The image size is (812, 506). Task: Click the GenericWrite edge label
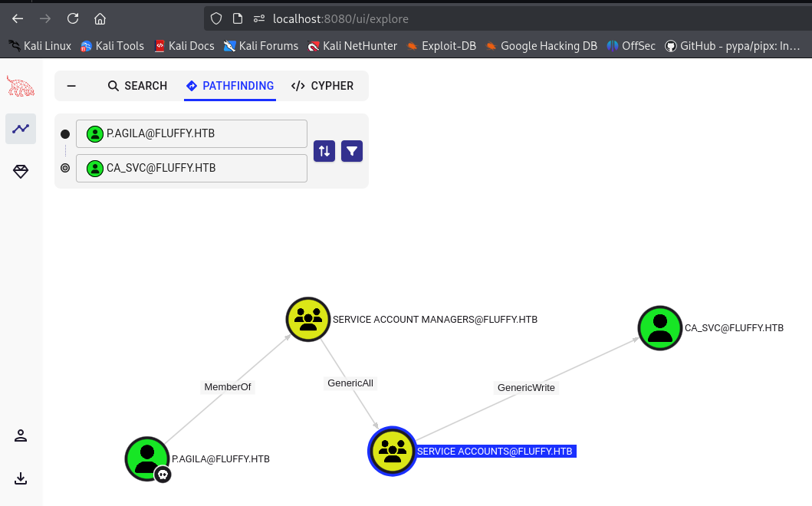point(526,388)
